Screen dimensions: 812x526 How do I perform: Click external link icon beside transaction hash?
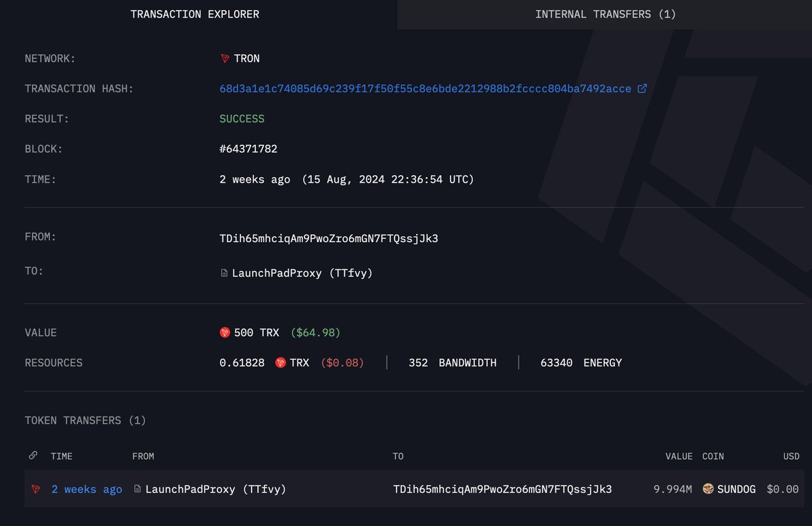643,89
